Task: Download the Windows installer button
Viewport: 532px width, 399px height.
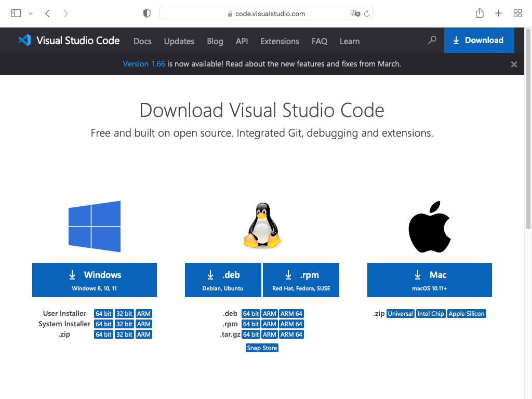Action: (x=95, y=280)
